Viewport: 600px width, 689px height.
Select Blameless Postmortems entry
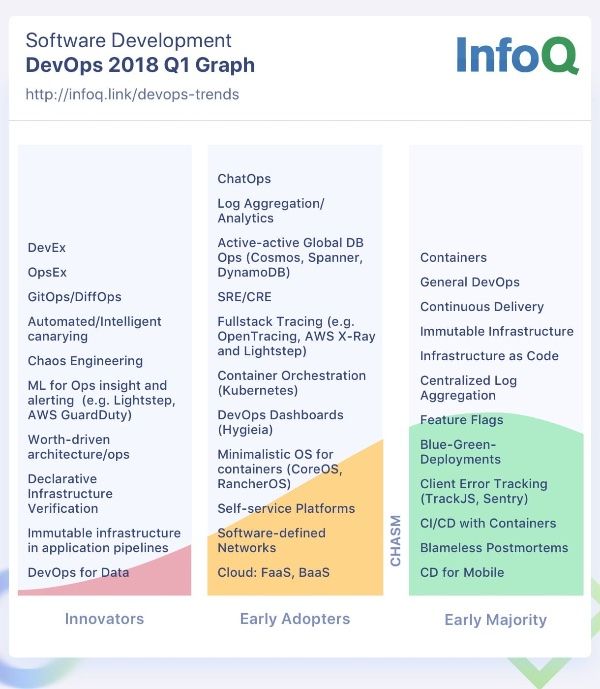pos(494,548)
